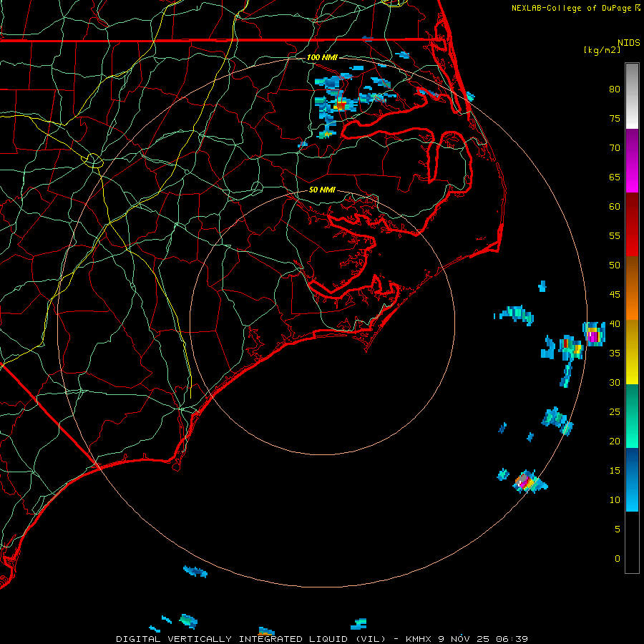The image size is (644, 644).
Task: Click the scale value 35
Action: [x=615, y=353]
